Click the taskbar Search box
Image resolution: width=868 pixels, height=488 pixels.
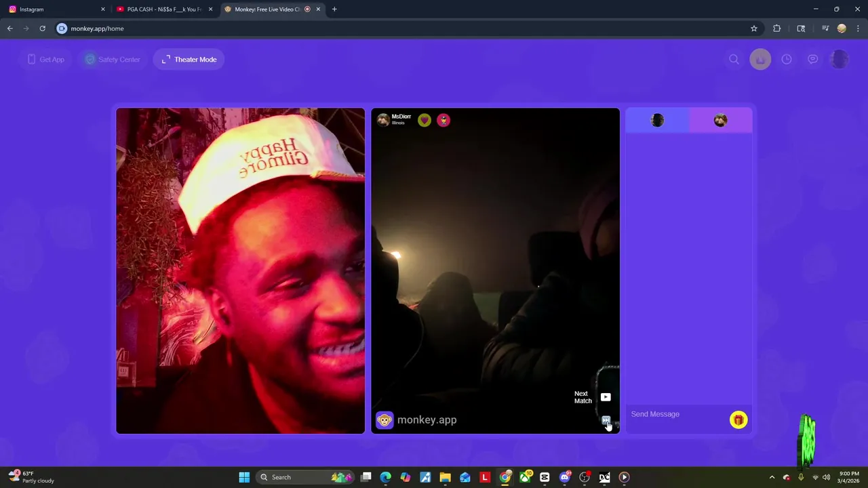[x=304, y=477]
